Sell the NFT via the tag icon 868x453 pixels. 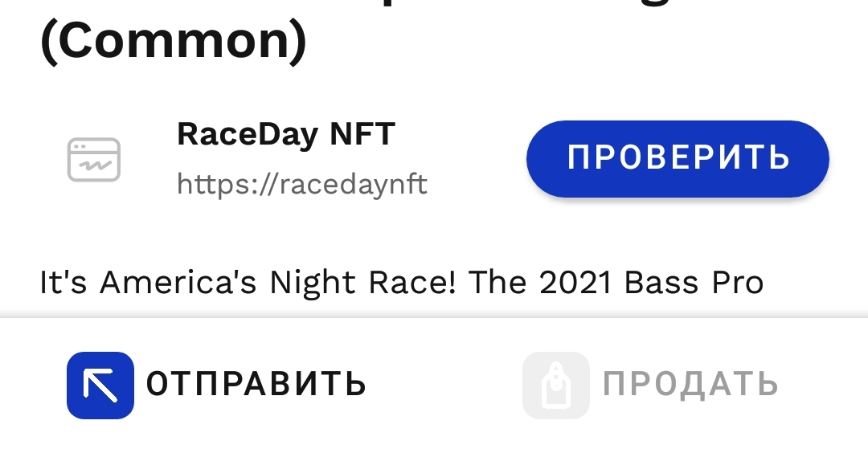click(x=556, y=385)
